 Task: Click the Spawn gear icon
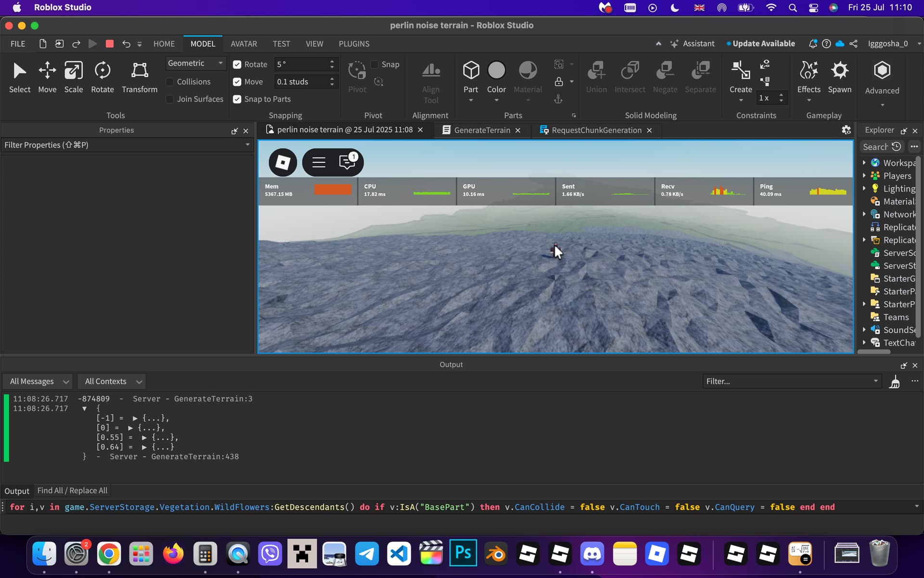(840, 71)
